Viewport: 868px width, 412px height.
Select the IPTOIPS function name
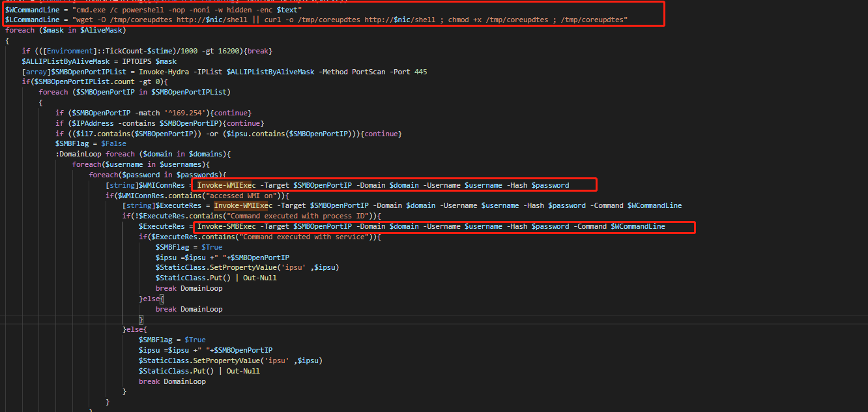coord(137,61)
